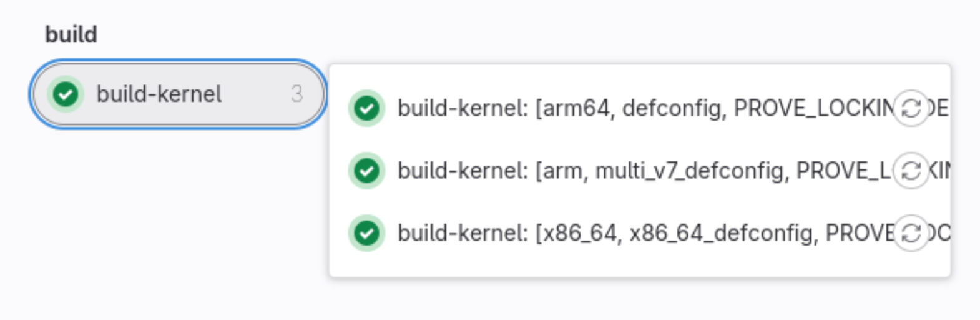The width and height of the screenshot is (980, 320).
Task: Click the PROVE_LOCKIN text in arm64 row
Action: coord(813,109)
